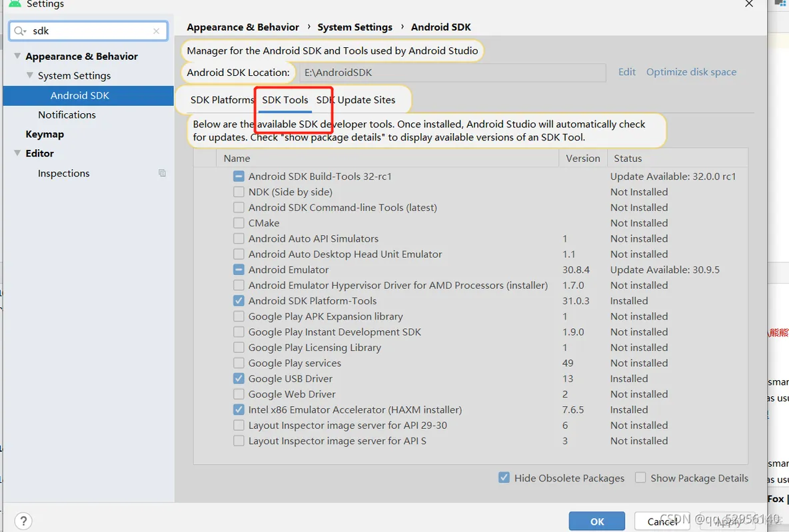The width and height of the screenshot is (789, 532).
Task: Click the copy icon beside Inspections
Action: pyautogui.click(x=162, y=173)
